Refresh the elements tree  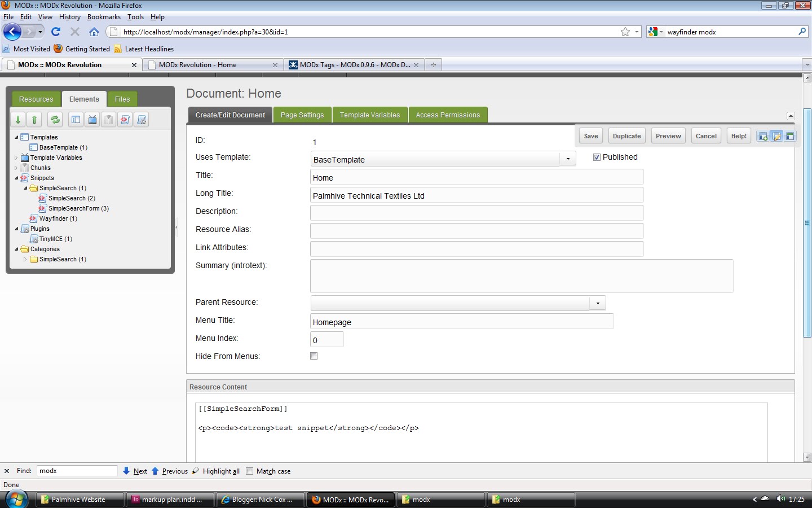tap(55, 120)
